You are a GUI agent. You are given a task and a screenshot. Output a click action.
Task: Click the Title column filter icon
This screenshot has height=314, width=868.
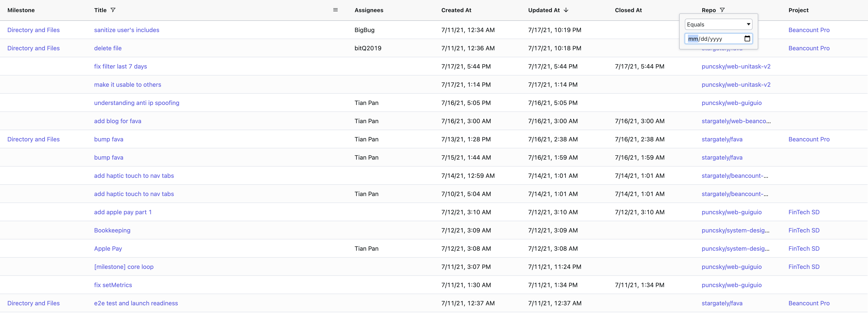[113, 10]
